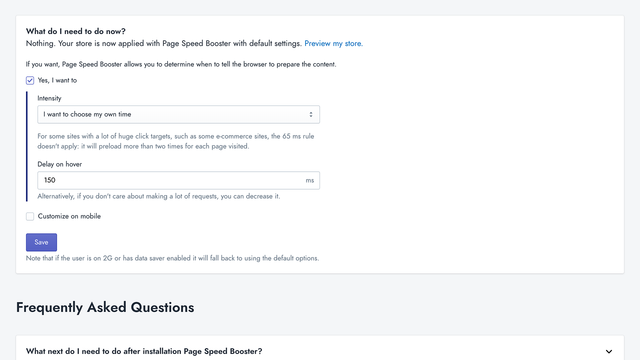Click the 65 ms rule help text
Screen dimensions: 640x360
click(176, 141)
